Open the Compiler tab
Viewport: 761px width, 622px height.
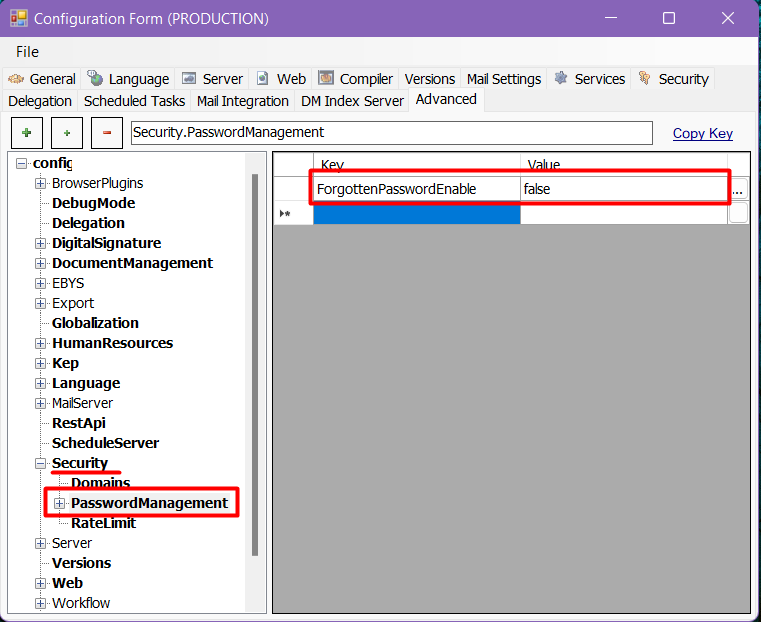click(356, 79)
